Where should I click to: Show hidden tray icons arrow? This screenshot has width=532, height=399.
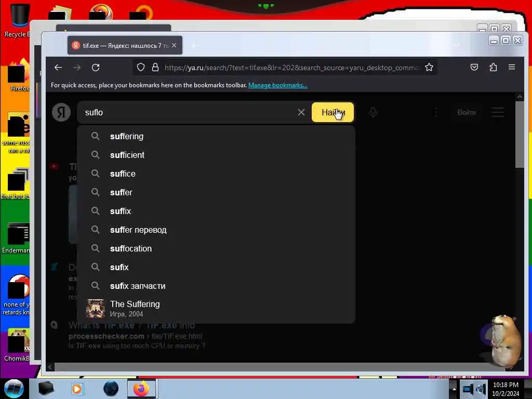click(x=454, y=389)
